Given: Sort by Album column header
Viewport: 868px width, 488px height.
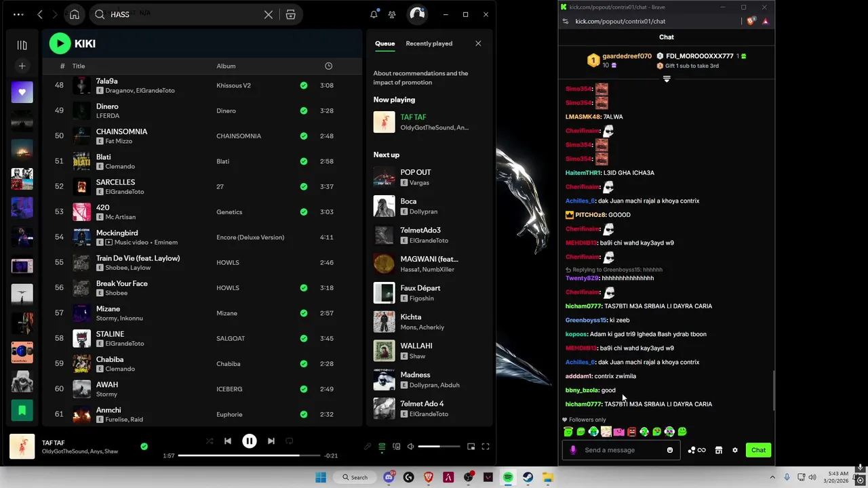Looking at the screenshot, I should (226, 66).
